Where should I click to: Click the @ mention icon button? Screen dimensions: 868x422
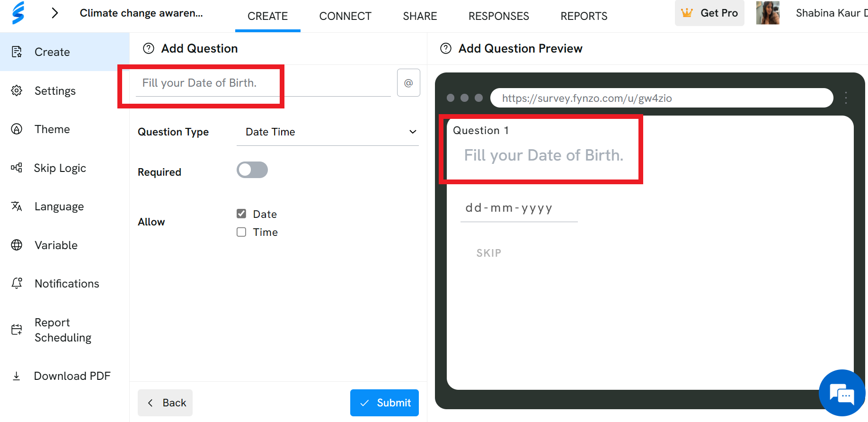click(408, 83)
